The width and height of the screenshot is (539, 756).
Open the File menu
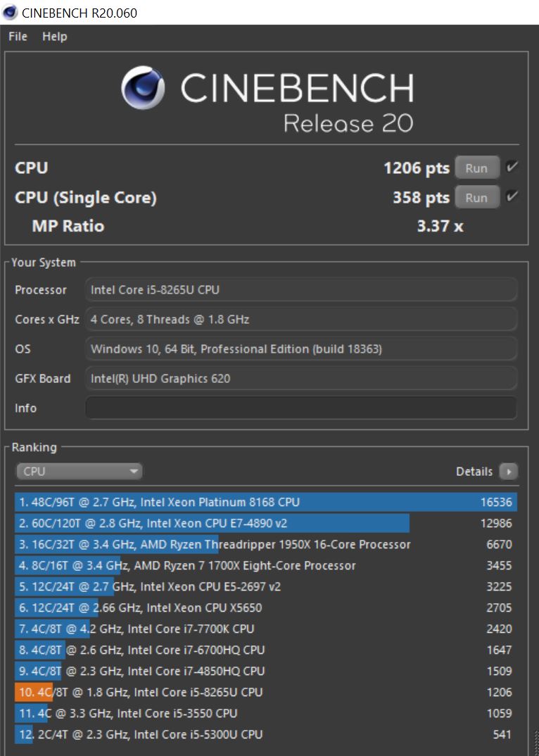point(18,37)
